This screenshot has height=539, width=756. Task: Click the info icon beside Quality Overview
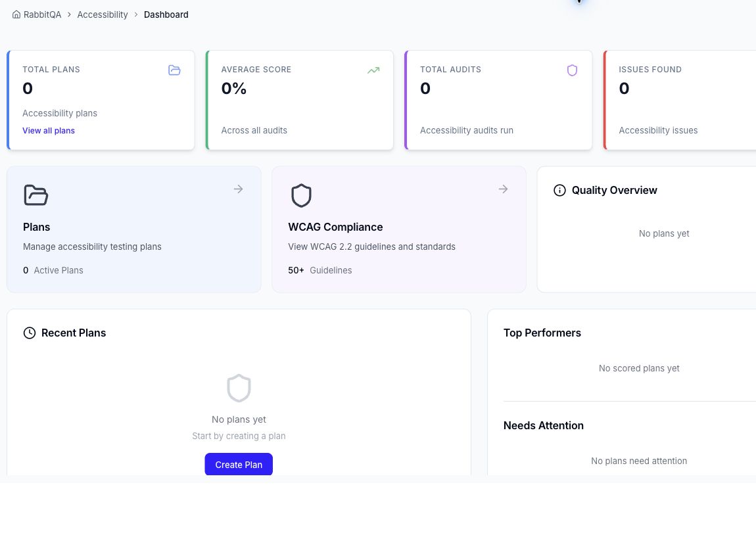point(559,191)
